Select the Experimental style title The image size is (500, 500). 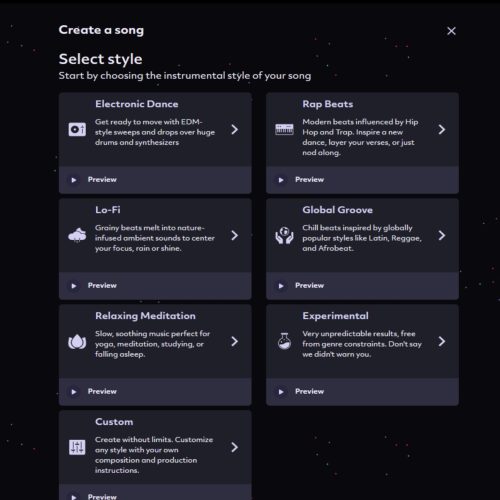pyautogui.click(x=335, y=316)
